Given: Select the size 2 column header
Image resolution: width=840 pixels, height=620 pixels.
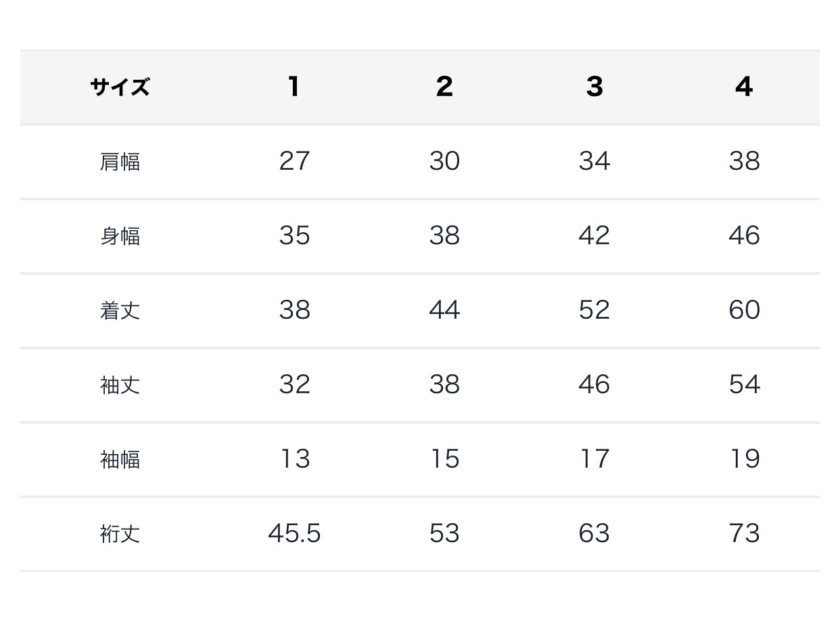Looking at the screenshot, I should coord(444,87).
